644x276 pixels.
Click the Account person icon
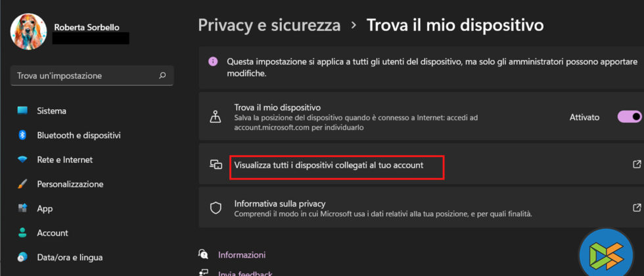(23, 233)
